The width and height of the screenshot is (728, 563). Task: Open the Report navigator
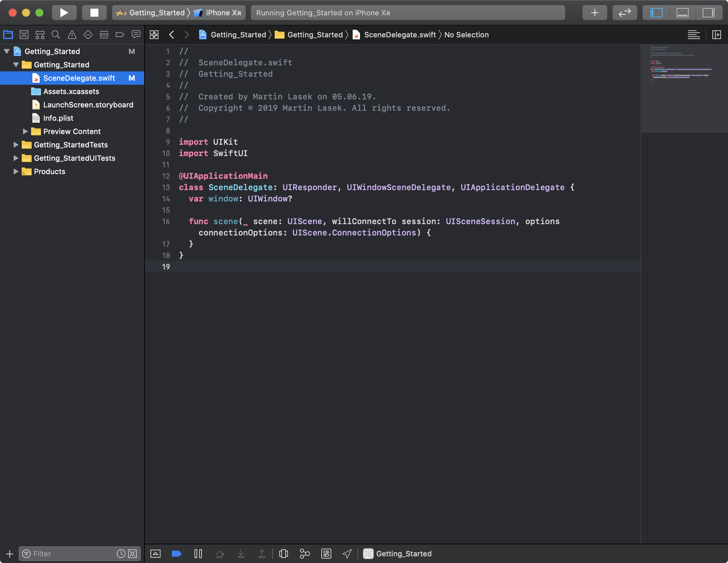point(136,34)
